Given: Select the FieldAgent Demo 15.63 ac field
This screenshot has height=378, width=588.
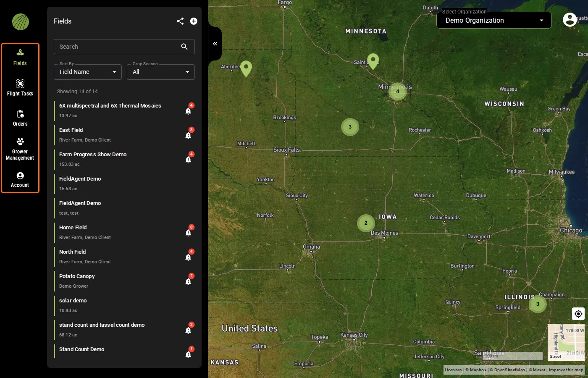Looking at the screenshot, I should point(124,184).
